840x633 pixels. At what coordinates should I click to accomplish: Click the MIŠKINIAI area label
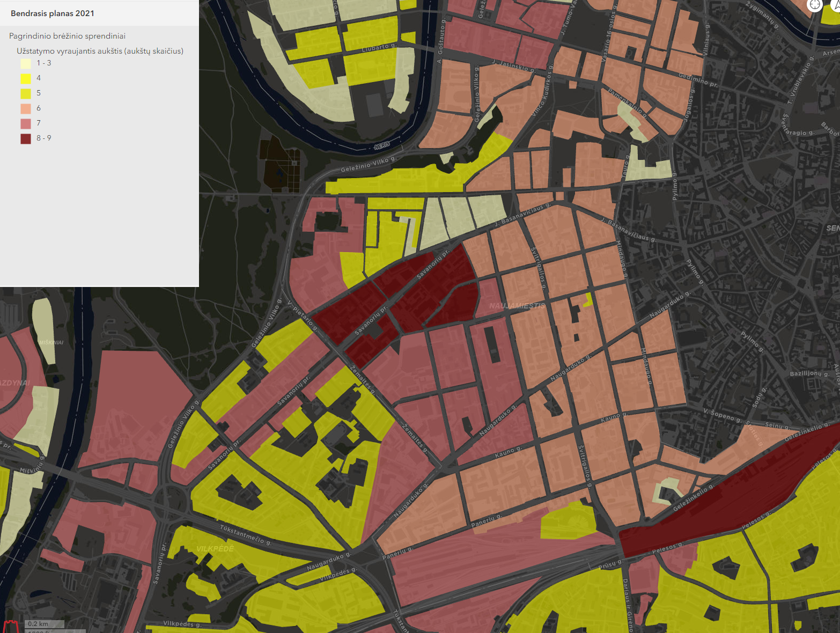coord(51,342)
